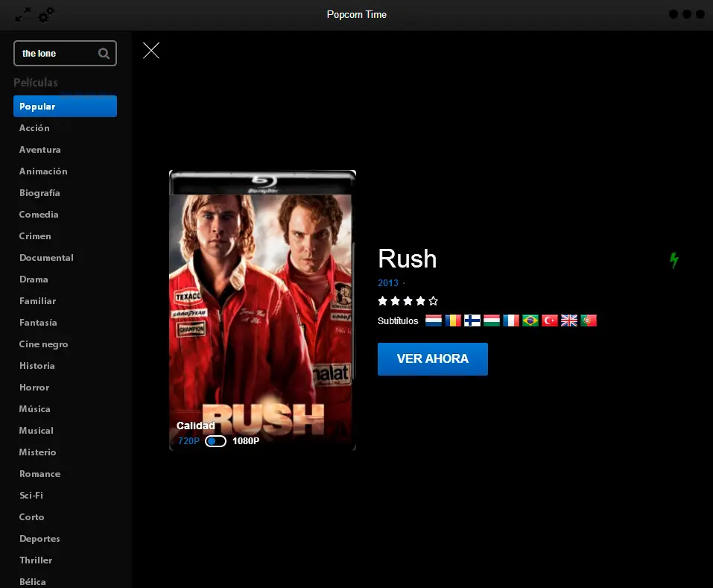
Task: Click the 2013 release year
Action: click(388, 283)
